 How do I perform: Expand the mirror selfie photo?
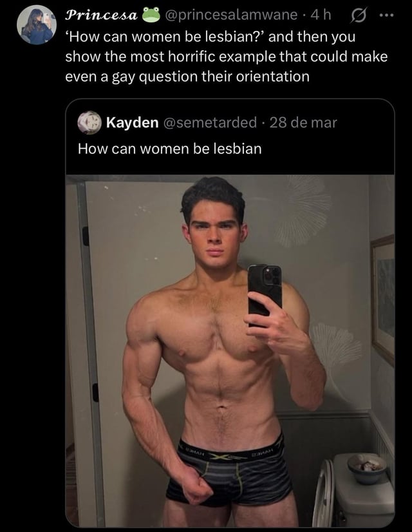point(230,351)
